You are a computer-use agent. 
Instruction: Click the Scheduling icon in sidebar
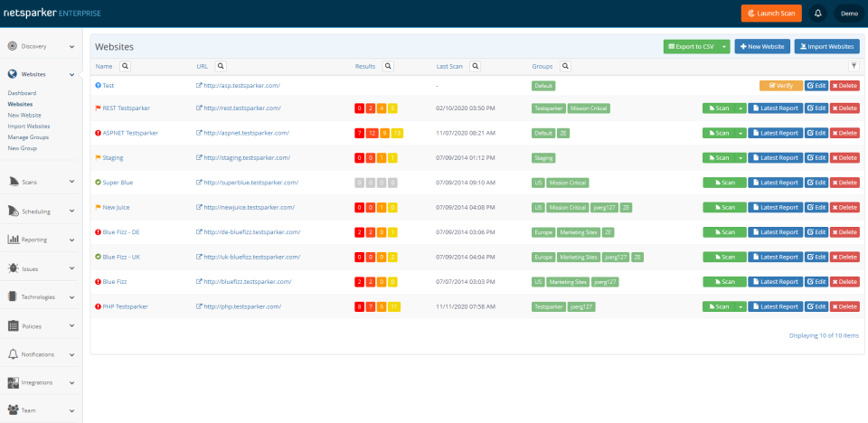[14, 211]
